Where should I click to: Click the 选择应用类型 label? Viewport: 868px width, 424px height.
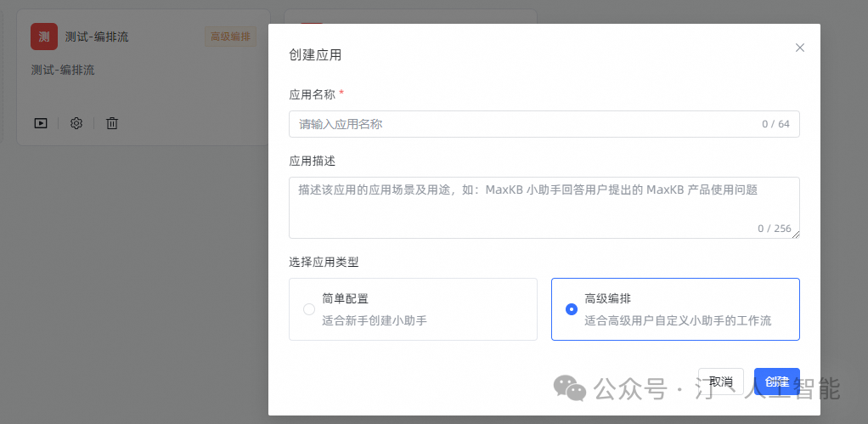324,263
